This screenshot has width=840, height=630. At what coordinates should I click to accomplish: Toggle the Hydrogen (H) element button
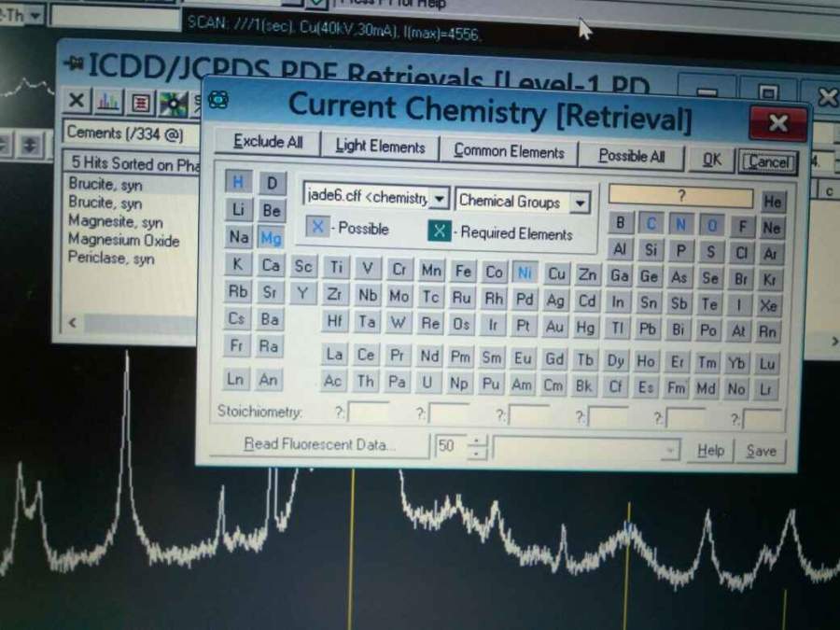click(x=238, y=182)
